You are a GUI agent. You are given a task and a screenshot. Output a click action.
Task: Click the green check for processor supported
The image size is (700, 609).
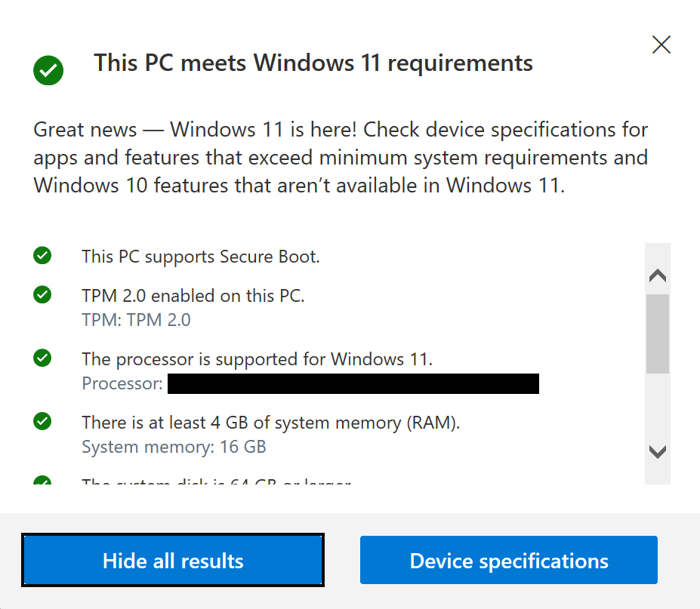click(x=42, y=358)
